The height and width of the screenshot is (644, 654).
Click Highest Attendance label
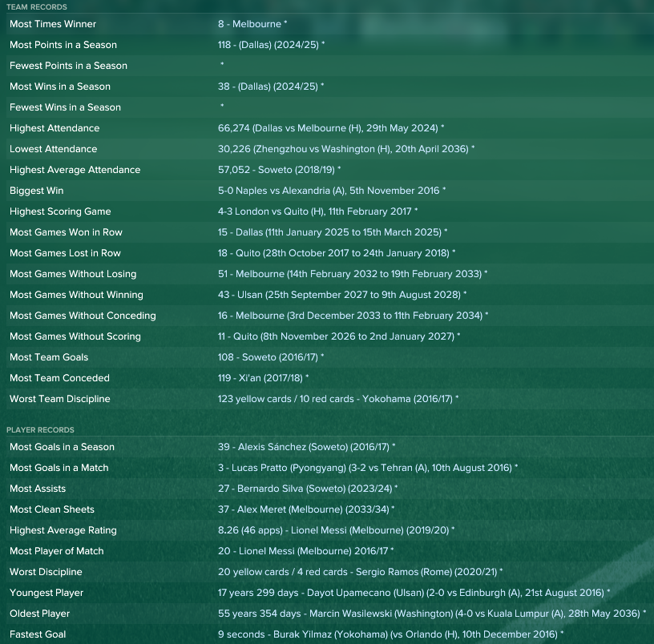54,128
